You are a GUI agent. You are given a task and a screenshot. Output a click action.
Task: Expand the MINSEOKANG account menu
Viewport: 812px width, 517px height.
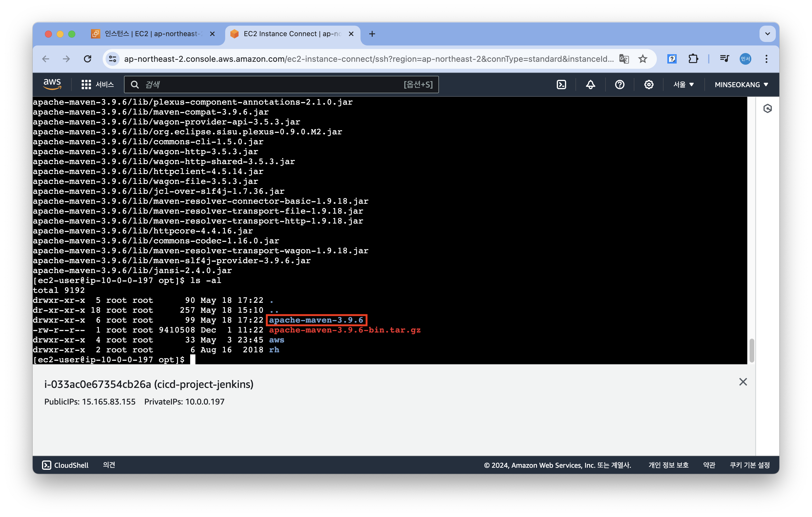tap(741, 85)
